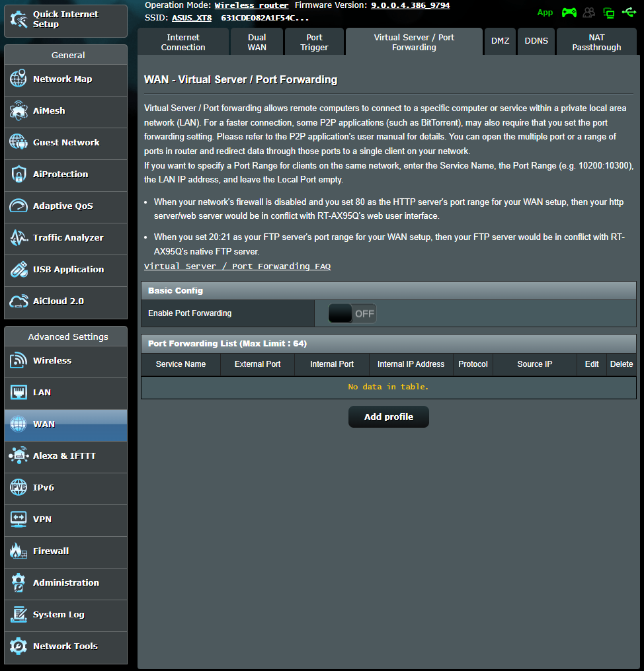Click the LAN ethernet port icon

click(19, 392)
